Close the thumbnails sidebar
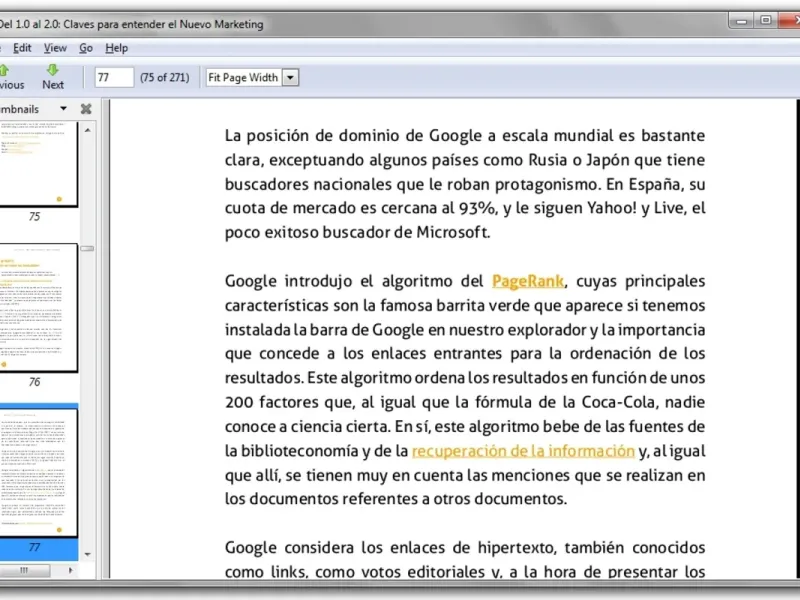Screen dimensions: 800x600 click(86, 109)
